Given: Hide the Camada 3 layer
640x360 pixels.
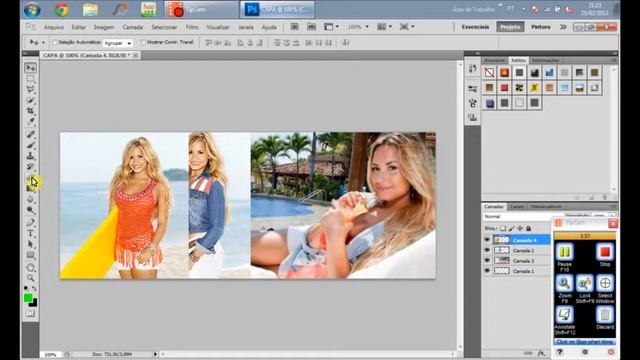Looking at the screenshot, I should (487, 260).
